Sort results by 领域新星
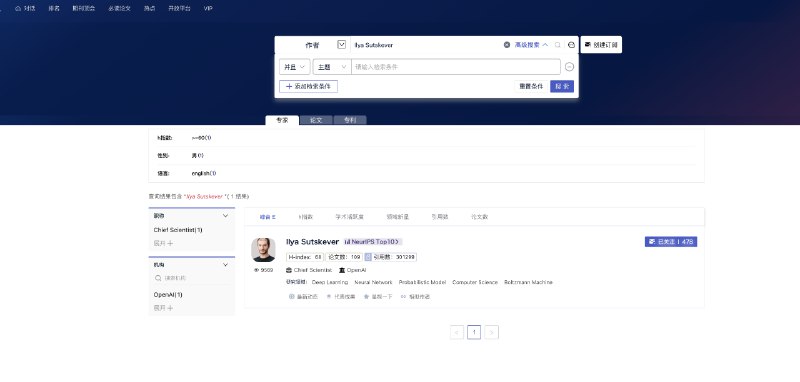Screen dimensions: 800x382 coord(397,217)
